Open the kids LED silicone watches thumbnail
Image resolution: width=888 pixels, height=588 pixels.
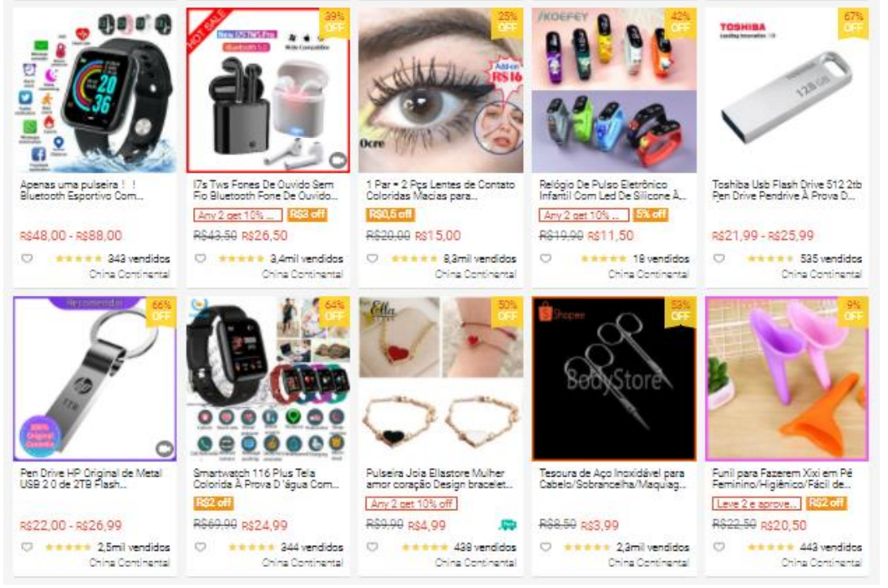(x=614, y=91)
